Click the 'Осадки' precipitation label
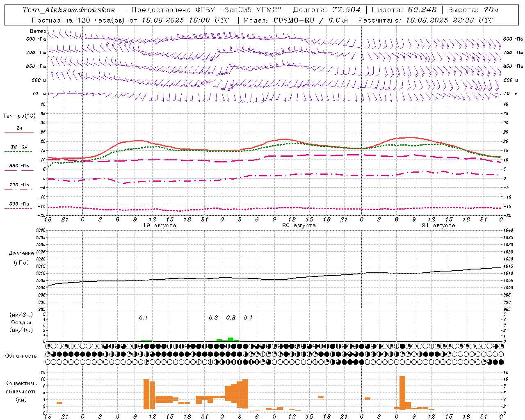 [x=21, y=322]
